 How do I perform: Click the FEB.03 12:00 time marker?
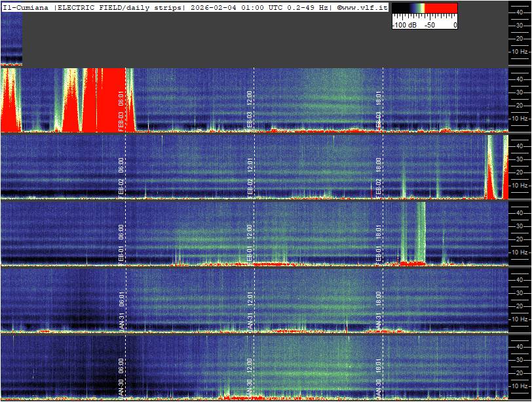(x=250, y=113)
